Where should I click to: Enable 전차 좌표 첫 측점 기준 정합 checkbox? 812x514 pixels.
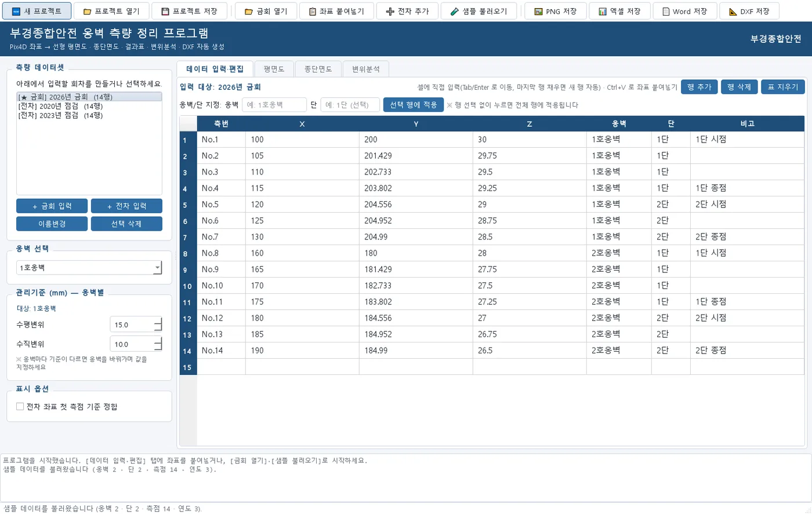click(x=20, y=407)
